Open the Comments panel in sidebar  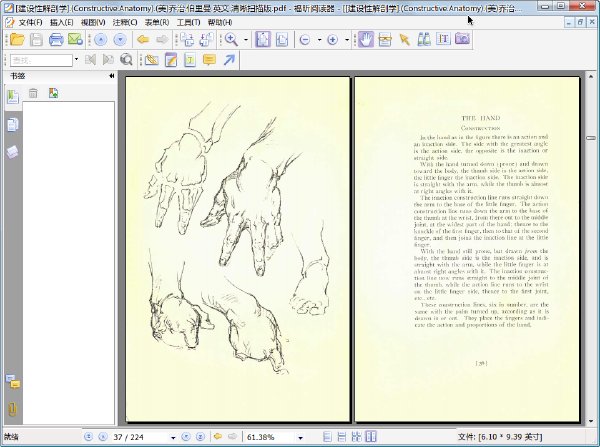[13, 382]
